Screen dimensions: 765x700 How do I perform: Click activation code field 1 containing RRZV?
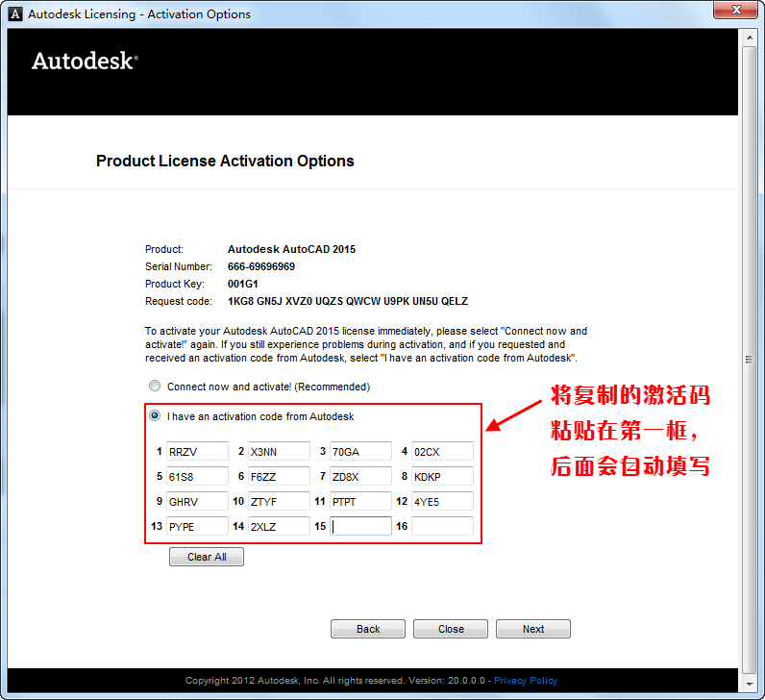197,451
